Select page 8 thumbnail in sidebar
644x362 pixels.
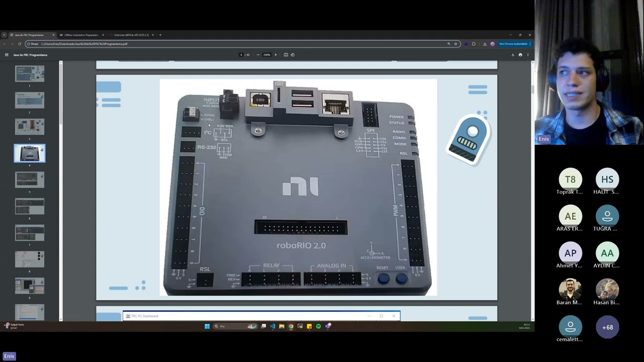pos(30,259)
